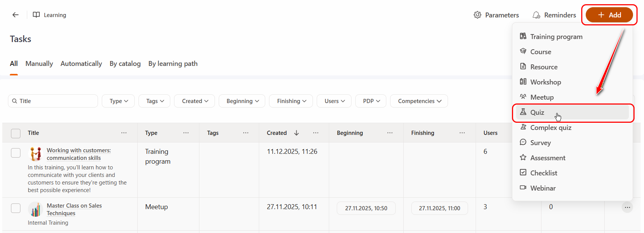Open Beginning column three-dot options
Viewport: 644px width, 233px height.
(390, 133)
